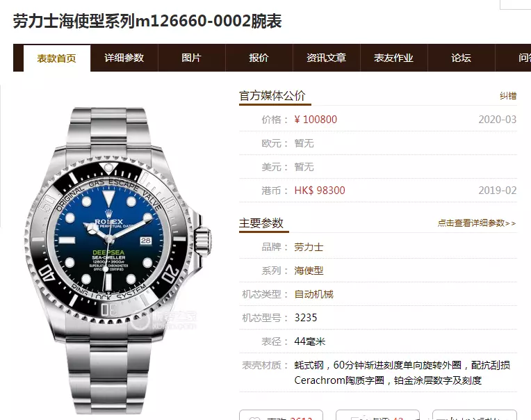Click the HK$ 98300 price value
The image size is (531, 420).
click(x=320, y=191)
